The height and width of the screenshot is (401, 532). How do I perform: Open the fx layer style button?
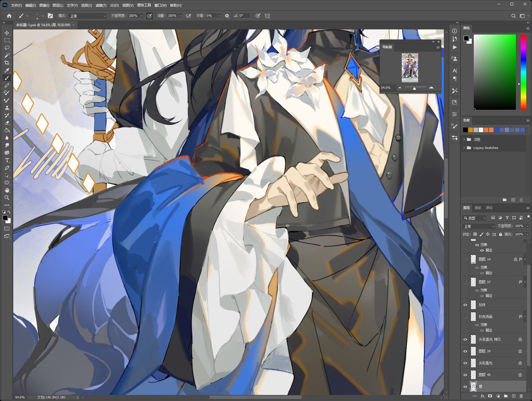pyautogui.click(x=482, y=396)
